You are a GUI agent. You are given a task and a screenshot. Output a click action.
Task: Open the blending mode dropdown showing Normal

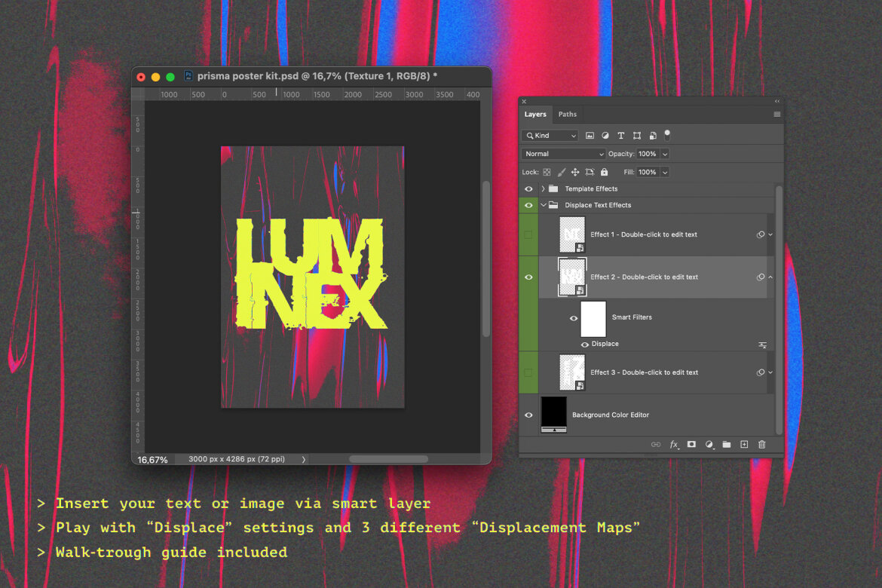(562, 153)
